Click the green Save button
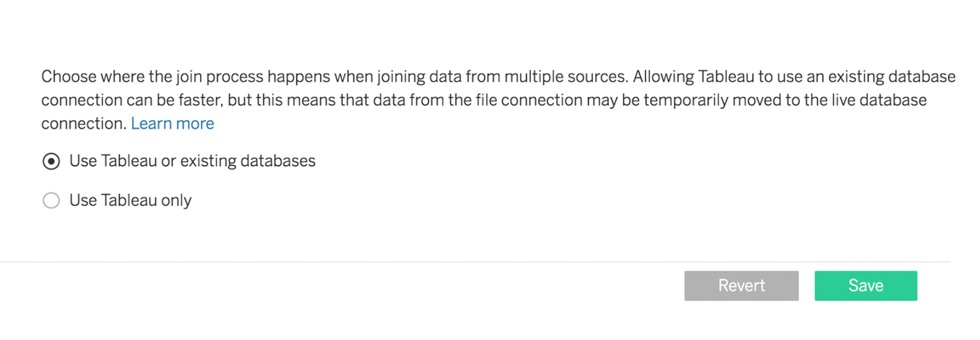Viewport: 980px width, 340px height. pyautogui.click(x=865, y=286)
